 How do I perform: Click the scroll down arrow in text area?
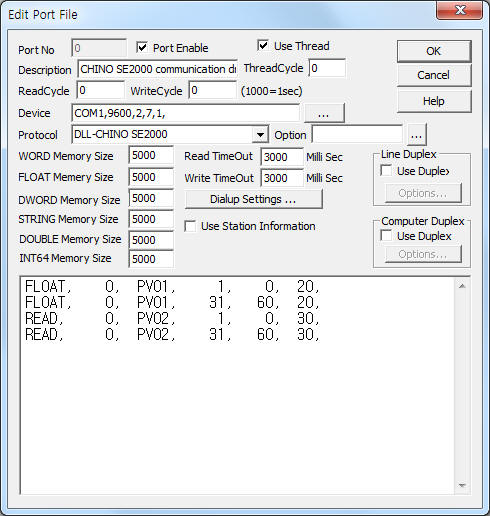click(x=462, y=485)
